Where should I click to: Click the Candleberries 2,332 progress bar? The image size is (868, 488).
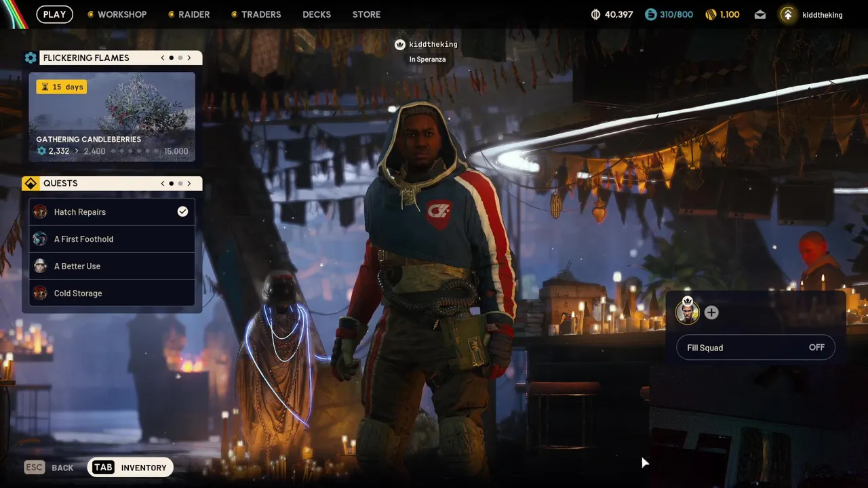point(112,151)
